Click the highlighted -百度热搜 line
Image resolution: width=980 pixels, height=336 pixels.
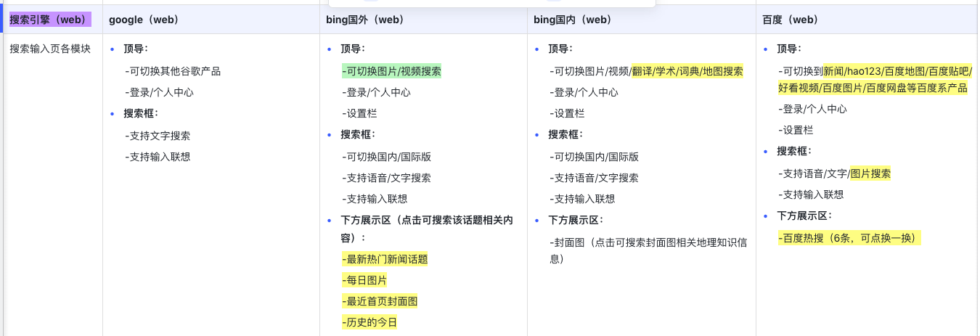pyautogui.click(x=849, y=238)
